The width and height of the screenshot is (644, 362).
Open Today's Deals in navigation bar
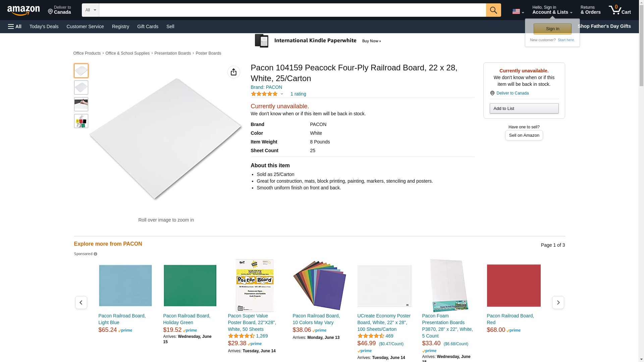(x=44, y=26)
